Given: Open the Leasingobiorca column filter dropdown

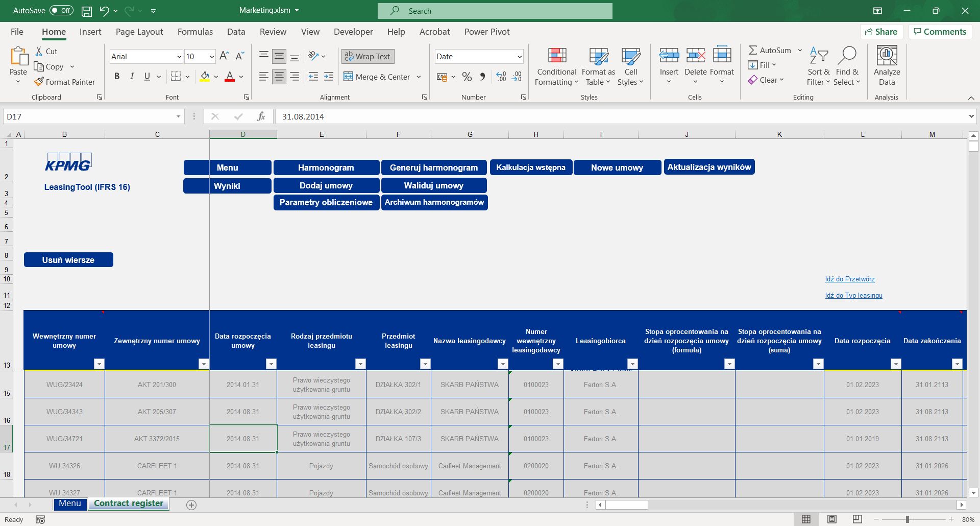Looking at the screenshot, I should point(632,364).
